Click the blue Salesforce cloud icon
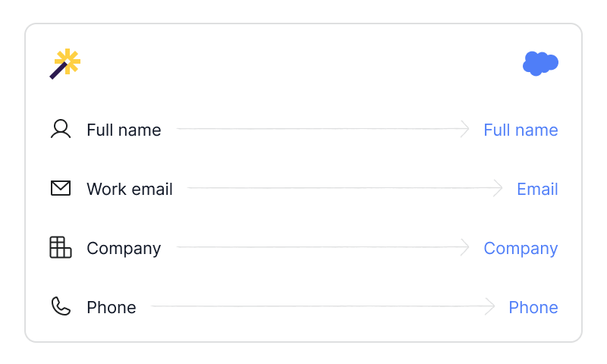The image size is (607, 364). tap(540, 64)
